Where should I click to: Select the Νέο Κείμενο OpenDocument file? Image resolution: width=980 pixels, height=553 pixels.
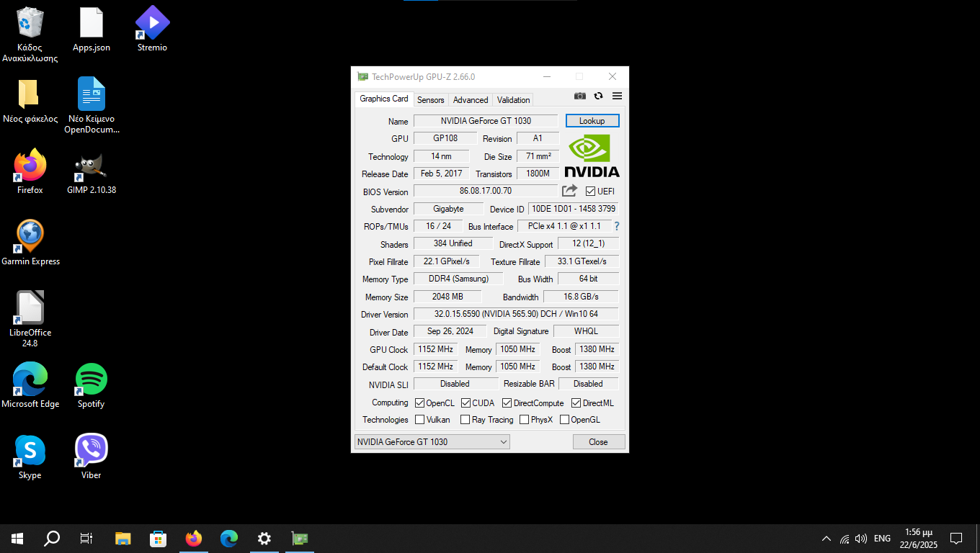tap(92, 106)
